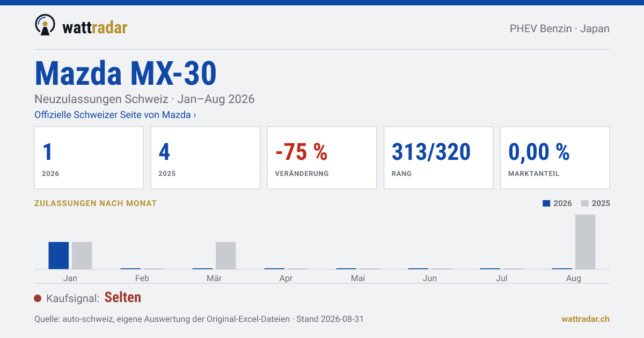The height and width of the screenshot is (338, 644).
Task: Click the Aug month axis label
Action: (x=574, y=278)
